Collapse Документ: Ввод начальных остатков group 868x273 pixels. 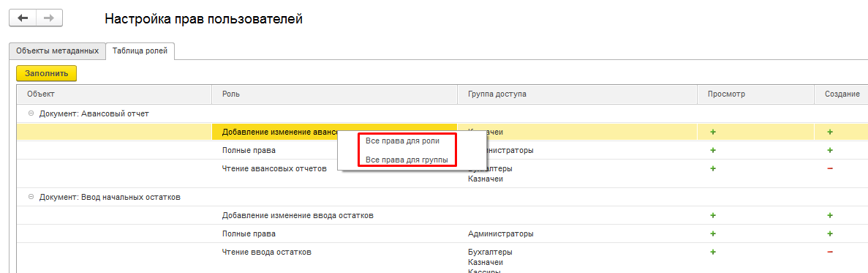[x=31, y=197]
